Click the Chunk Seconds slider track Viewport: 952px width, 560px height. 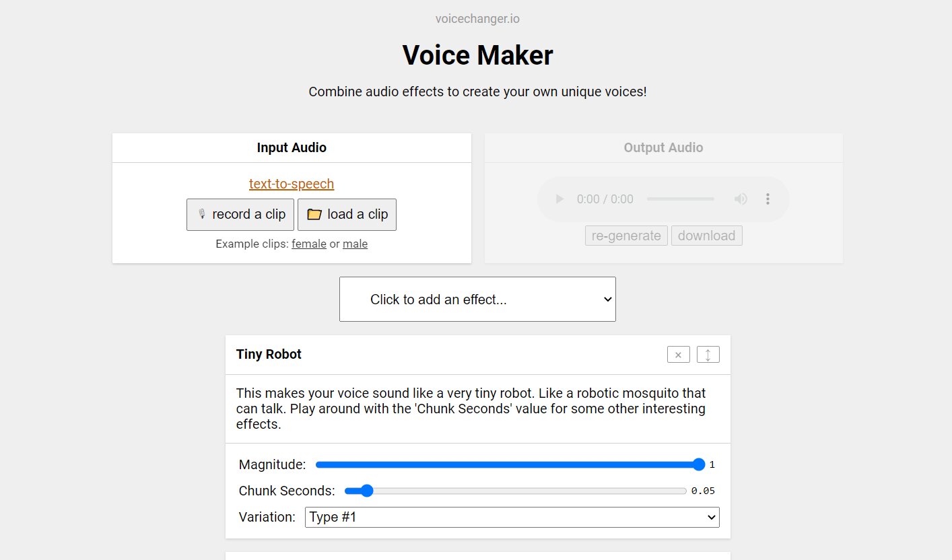click(515, 491)
